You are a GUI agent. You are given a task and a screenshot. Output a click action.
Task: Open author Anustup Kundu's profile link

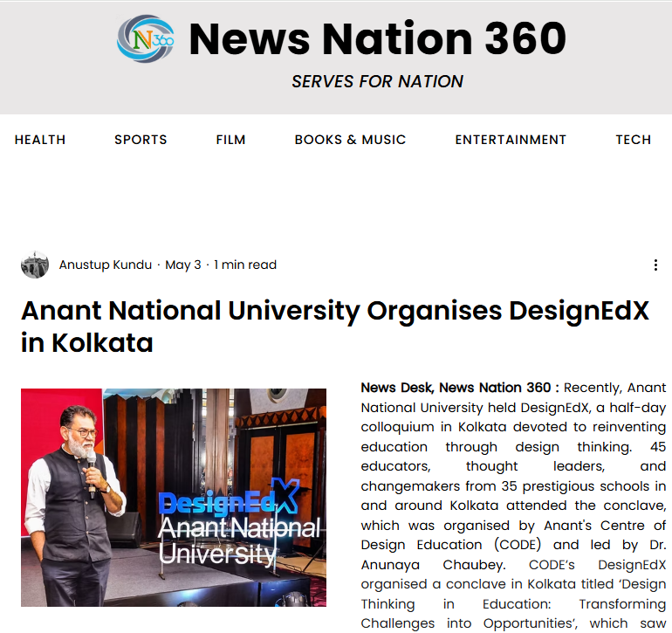pyautogui.click(x=106, y=265)
